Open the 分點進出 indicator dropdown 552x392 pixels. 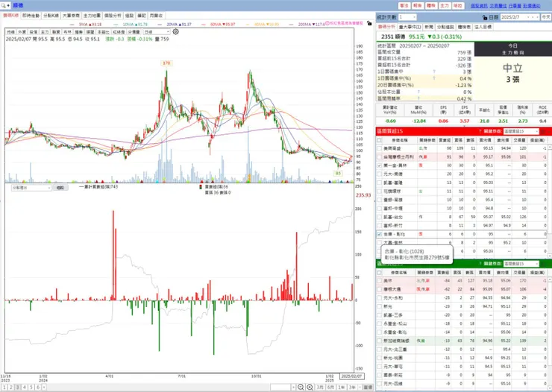point(31,188)
